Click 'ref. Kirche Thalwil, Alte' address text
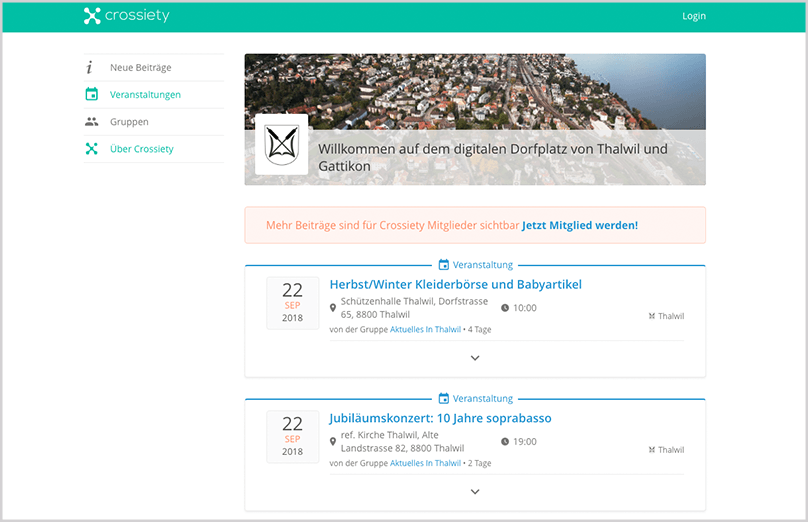Screen dimensions: 808x522 (390, 435)
